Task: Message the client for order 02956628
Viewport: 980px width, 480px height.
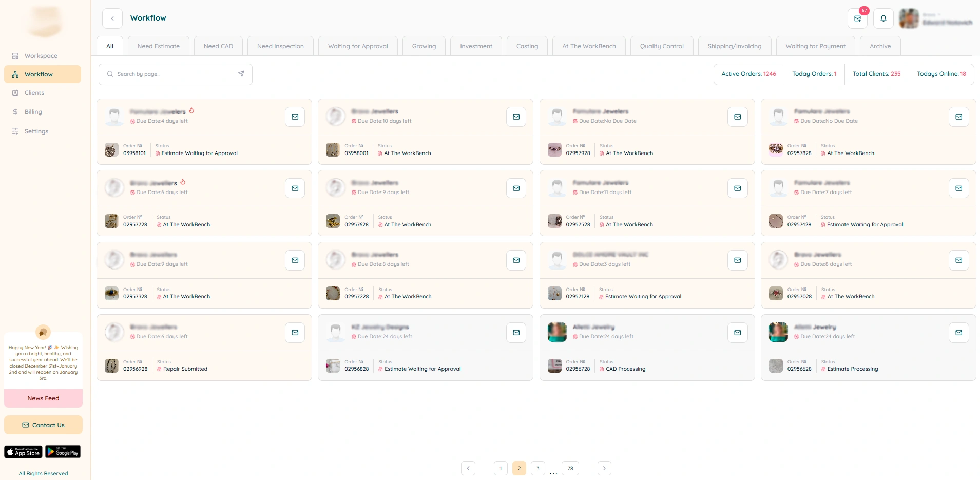Action: coord(959,333)
